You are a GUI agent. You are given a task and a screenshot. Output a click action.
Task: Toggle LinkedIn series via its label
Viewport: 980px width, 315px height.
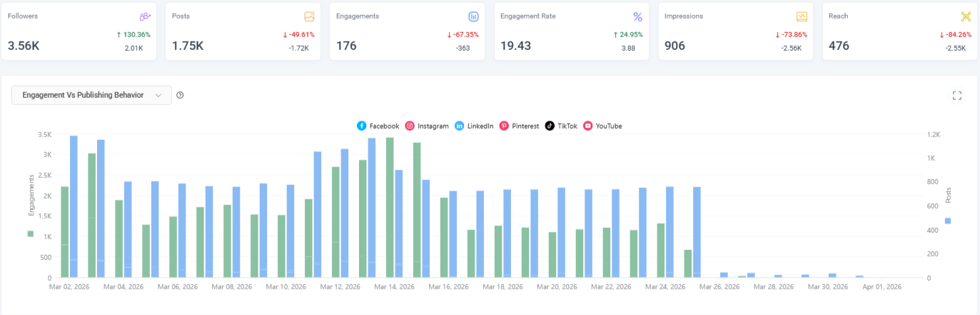point(480,126)
